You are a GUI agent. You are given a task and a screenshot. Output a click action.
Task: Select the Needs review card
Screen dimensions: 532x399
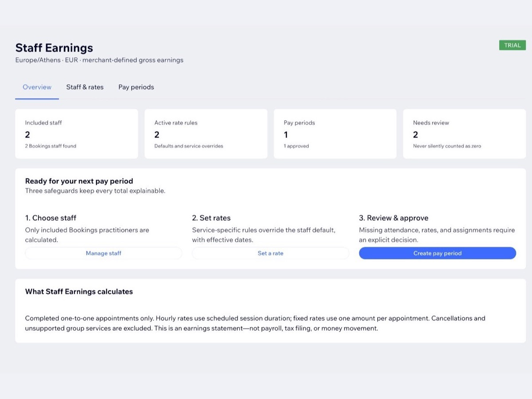click(x=465, y=134)
